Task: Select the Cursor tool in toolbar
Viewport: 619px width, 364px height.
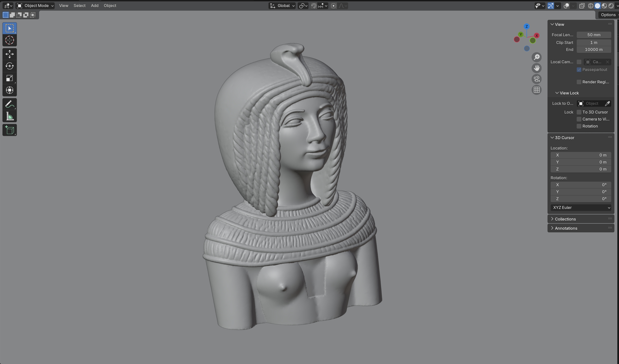Action: click(x=10, y=40)
